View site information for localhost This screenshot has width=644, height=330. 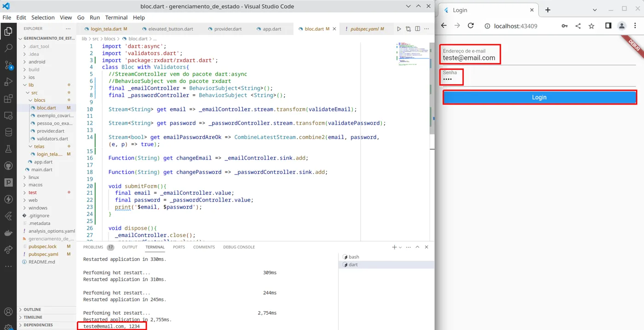[487, 26]
